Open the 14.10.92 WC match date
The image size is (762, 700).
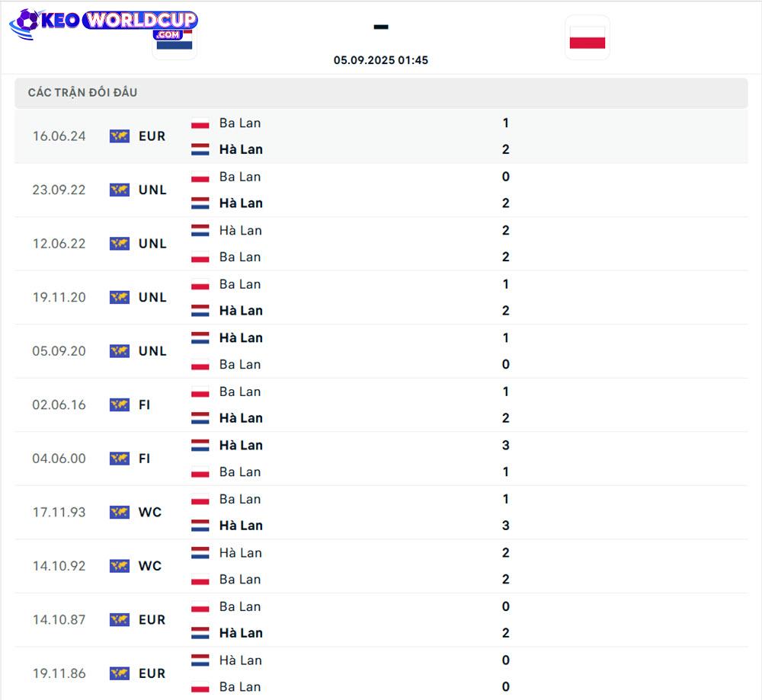coord(59,566)
